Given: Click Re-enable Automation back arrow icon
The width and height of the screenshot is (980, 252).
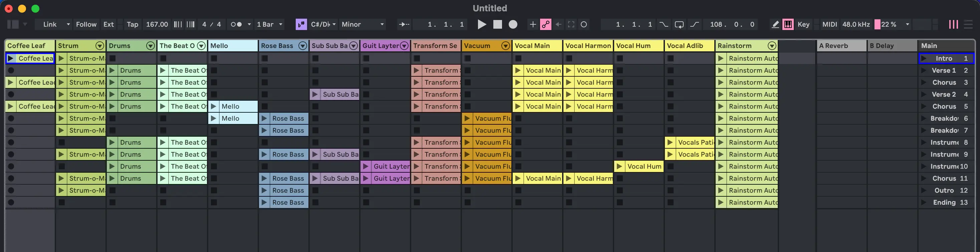Looking at the screenshot, I should tap(558, 24).
